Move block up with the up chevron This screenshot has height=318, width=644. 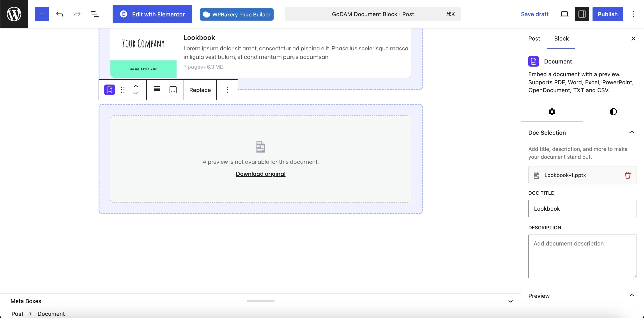pos(136,86)
